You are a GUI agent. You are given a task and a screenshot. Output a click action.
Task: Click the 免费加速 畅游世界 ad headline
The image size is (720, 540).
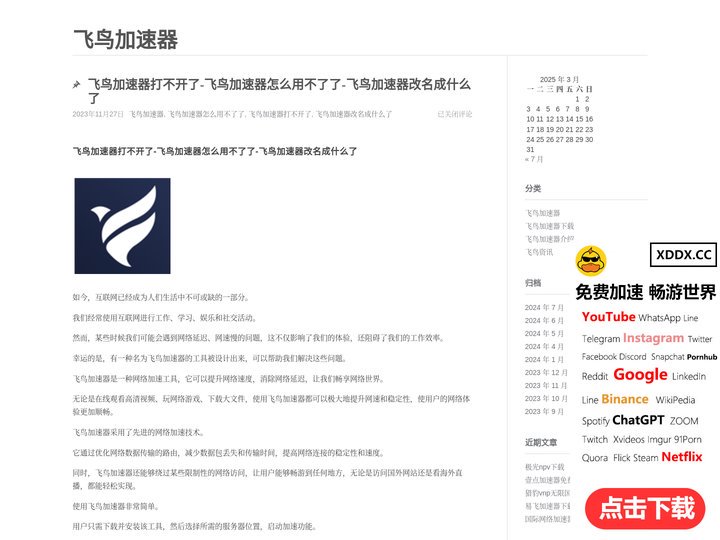(x=645, y=292)
